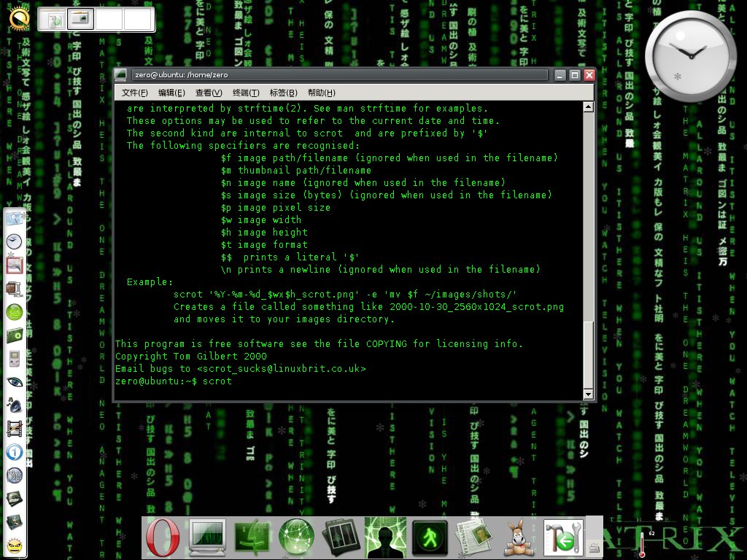The image size is (747, 560).
Task: Switch to third empty desktop in pager
Action: [109, 20]
